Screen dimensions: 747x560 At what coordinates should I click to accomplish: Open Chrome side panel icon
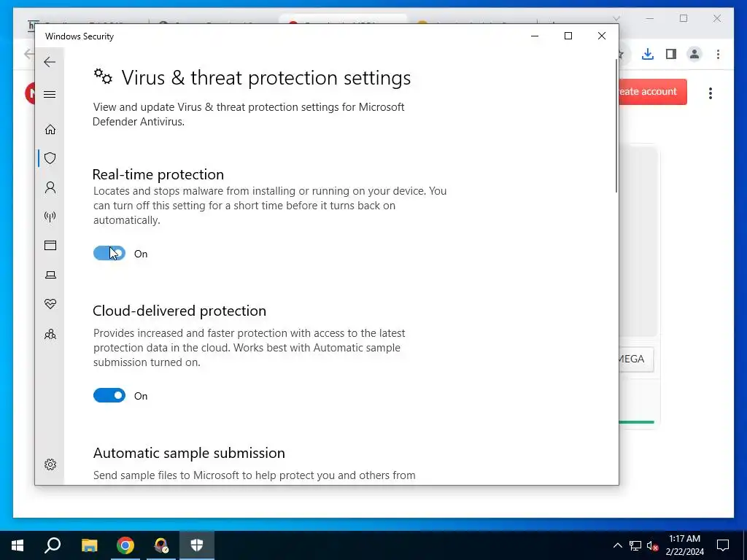tap(671, 54)
